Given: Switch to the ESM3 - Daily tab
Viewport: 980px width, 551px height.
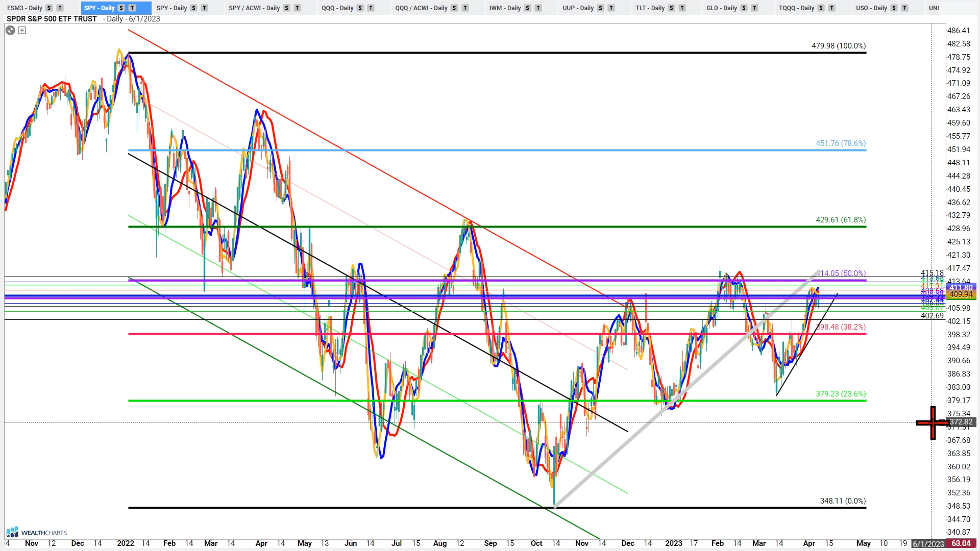Looking at the screenshot, I should [24, 8].
